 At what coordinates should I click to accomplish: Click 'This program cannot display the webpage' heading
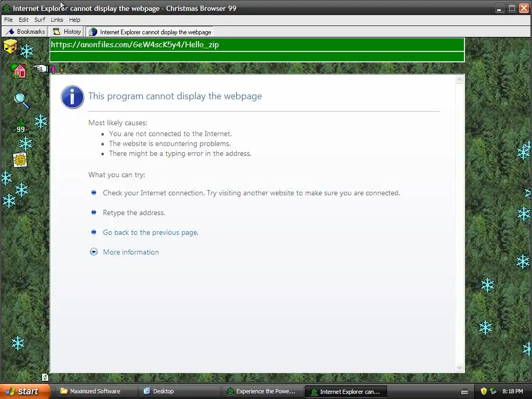pyautogui.click(x=175, y=96)
